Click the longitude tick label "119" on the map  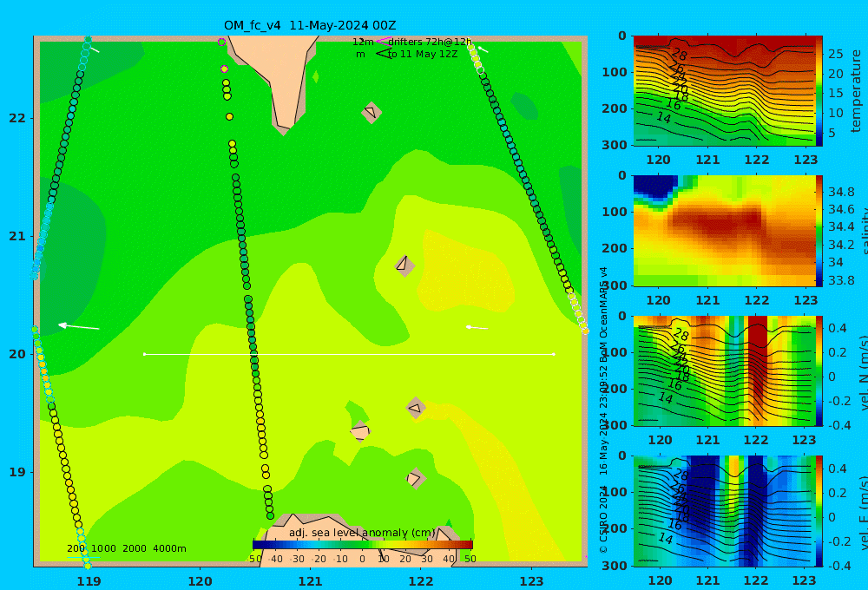pyautogui.click(x=89, y=581)
